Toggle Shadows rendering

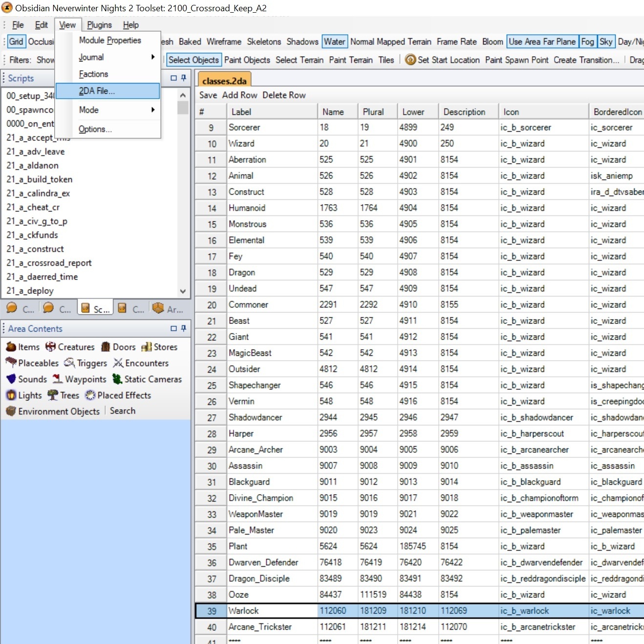tap(302, 42)
